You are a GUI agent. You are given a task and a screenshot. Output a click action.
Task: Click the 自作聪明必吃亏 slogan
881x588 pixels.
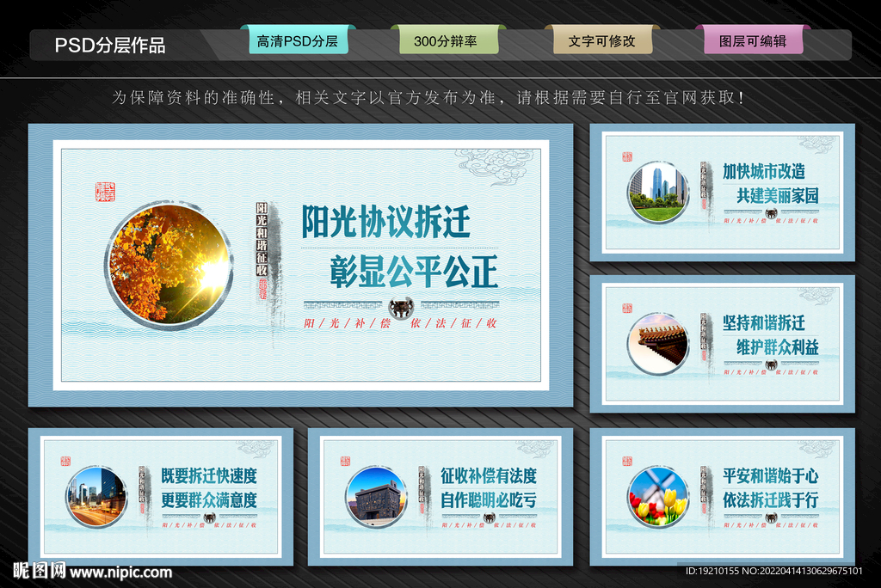[x=489, y=499]
